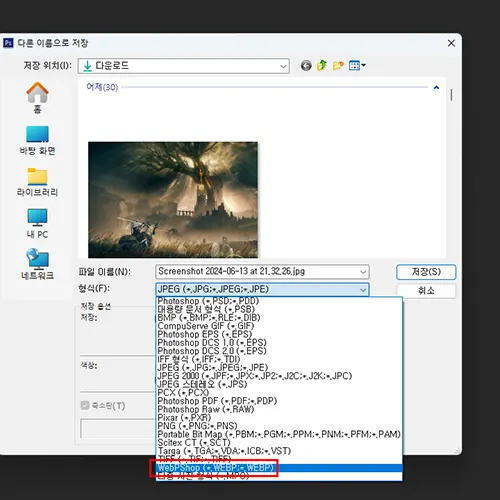The image size is (500, 500).
Task: Select the fantasy landscape image thumbnail
Action: [173, 200]
